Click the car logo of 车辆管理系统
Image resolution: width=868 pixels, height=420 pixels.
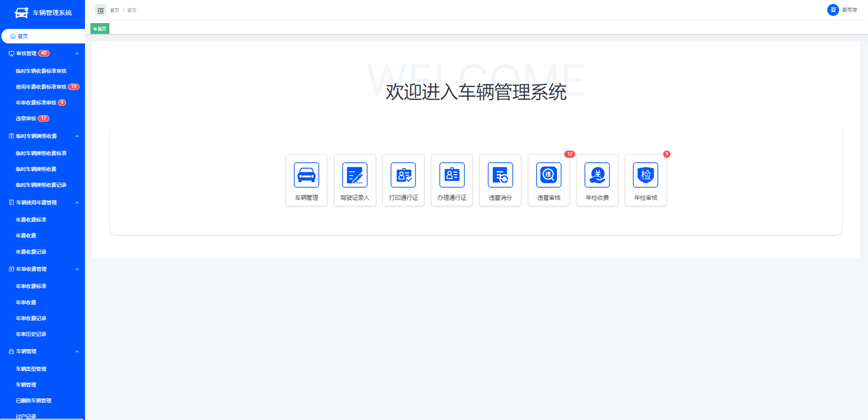coord(21,13)
